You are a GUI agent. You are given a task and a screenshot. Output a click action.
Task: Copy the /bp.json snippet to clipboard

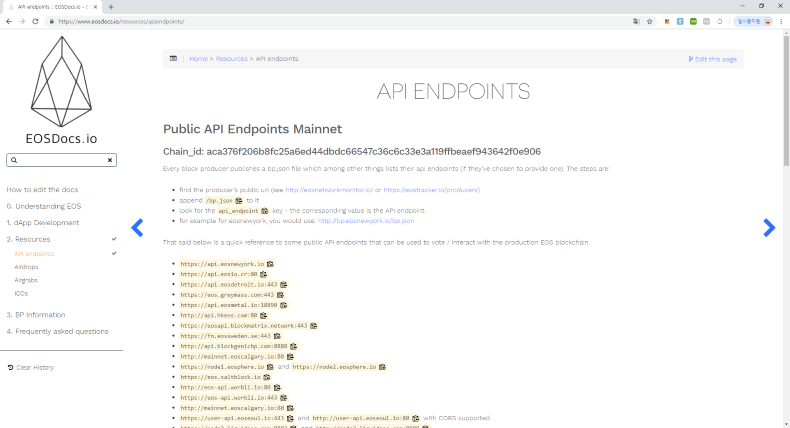[239, 201]
